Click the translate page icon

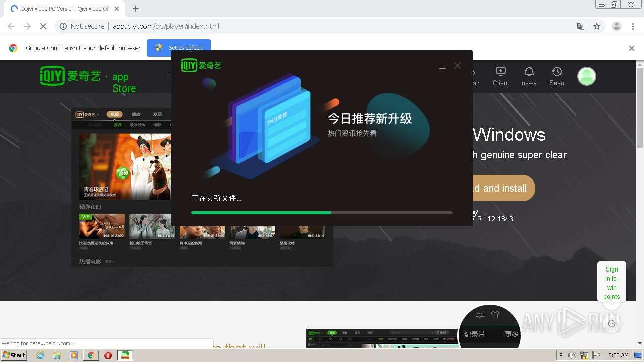tap(580, 26)
